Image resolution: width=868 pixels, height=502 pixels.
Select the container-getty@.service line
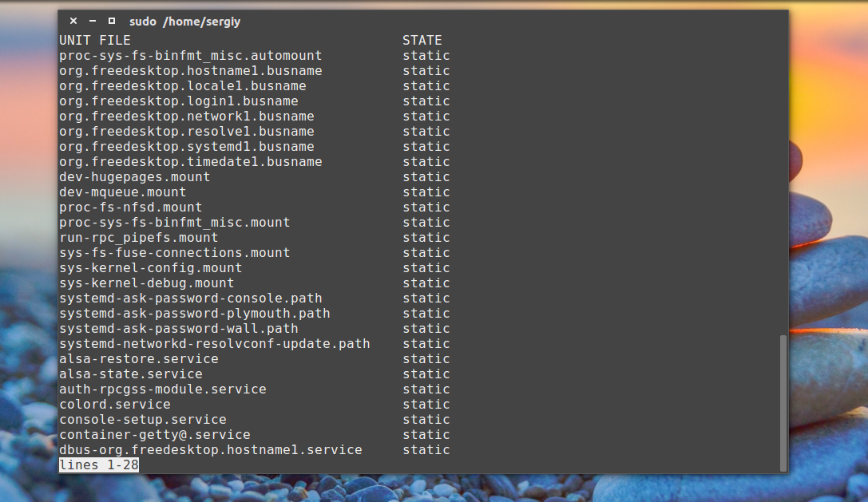(x=154, y=434)
